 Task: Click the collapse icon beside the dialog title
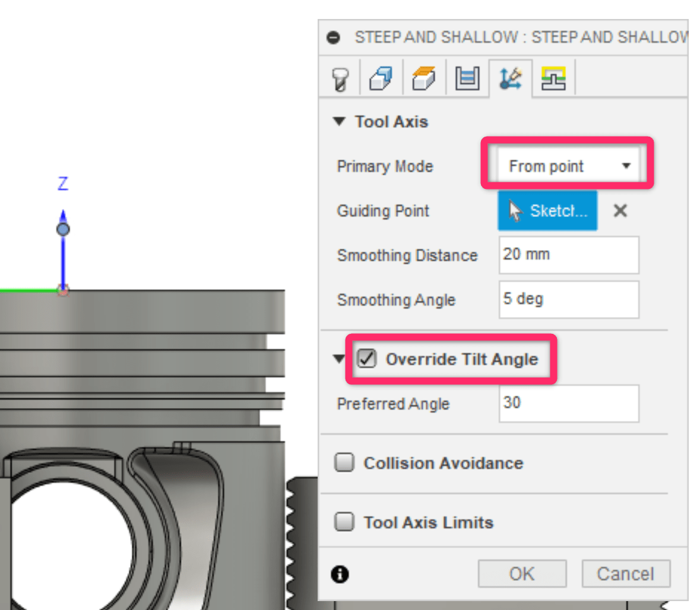(x=334, y=37)
